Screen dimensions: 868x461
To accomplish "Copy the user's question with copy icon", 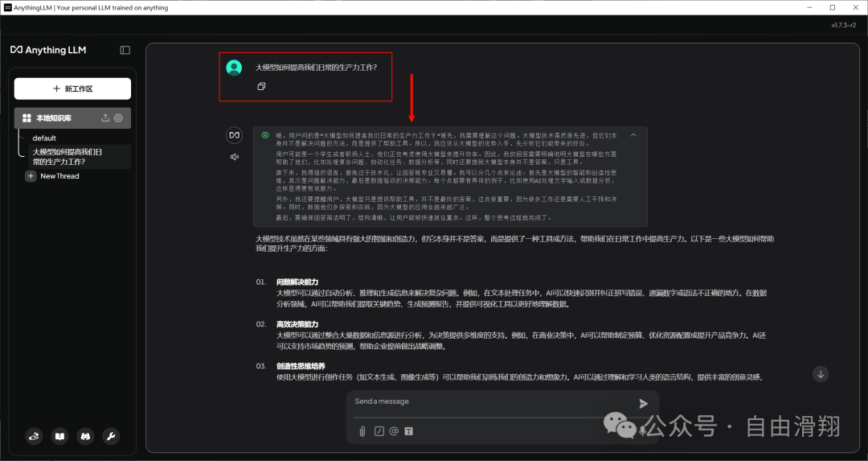I will tap(261, 86).
